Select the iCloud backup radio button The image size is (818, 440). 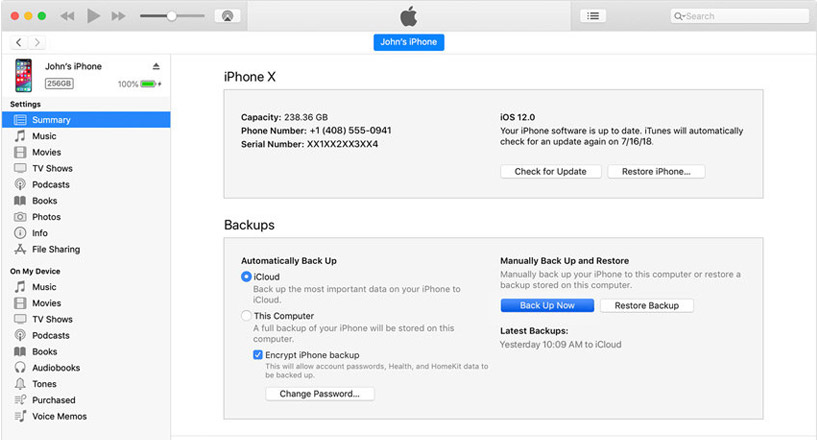(246, 277)
